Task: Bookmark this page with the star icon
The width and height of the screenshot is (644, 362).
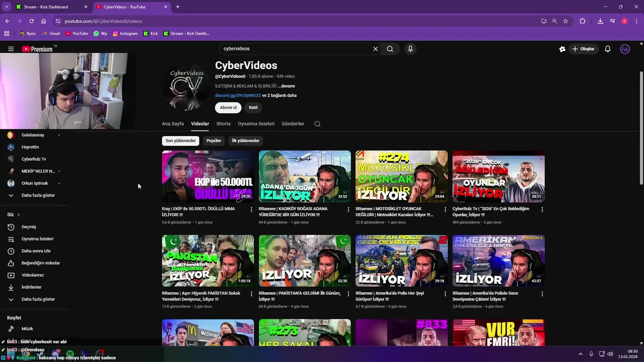Action: [x=566, y=21]
